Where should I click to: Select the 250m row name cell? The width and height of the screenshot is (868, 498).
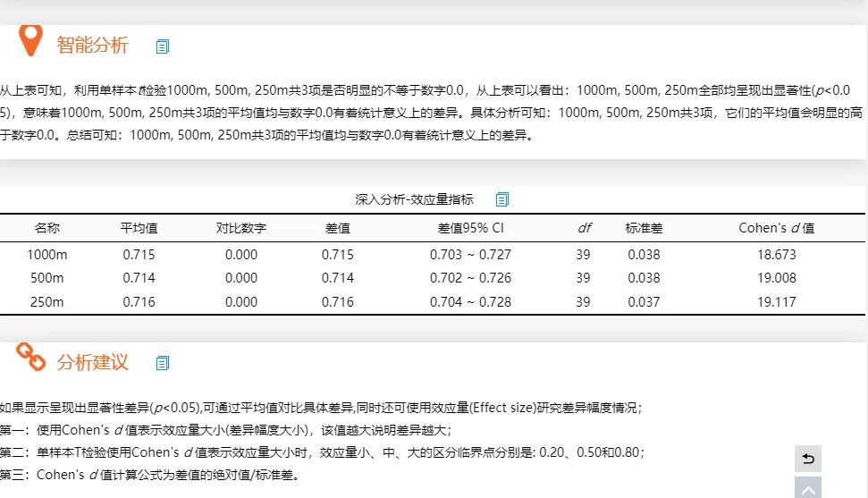pyautogui.click(x=47, y=302)
